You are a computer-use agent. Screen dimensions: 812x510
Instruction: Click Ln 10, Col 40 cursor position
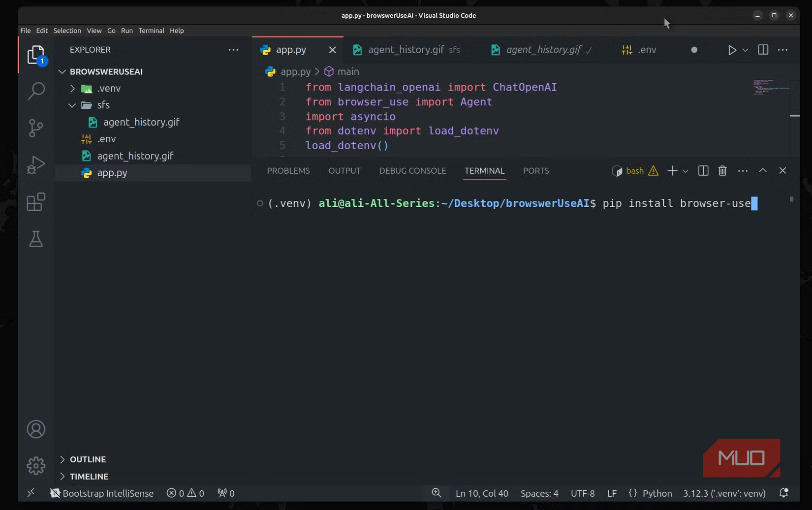pos(482,493)
